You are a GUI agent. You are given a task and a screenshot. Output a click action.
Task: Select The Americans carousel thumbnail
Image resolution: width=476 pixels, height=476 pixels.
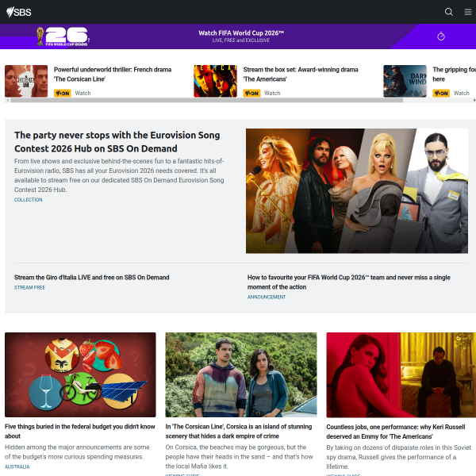click(x=216, y=81)
